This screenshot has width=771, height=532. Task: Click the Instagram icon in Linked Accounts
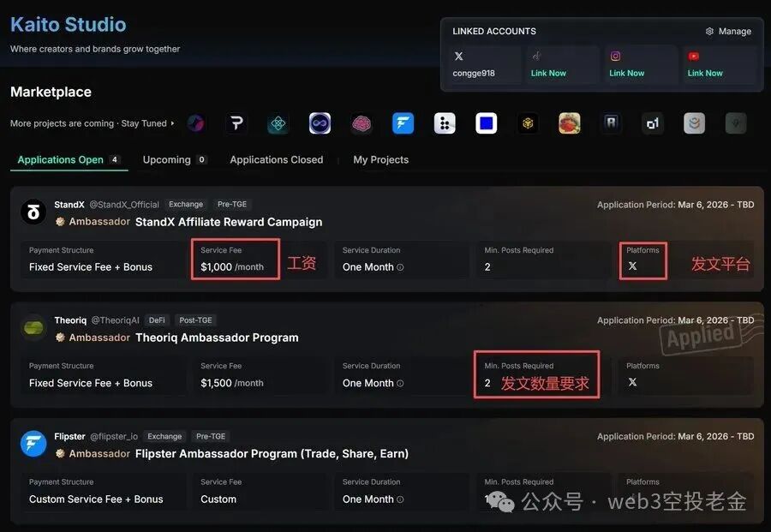point(615,56)
